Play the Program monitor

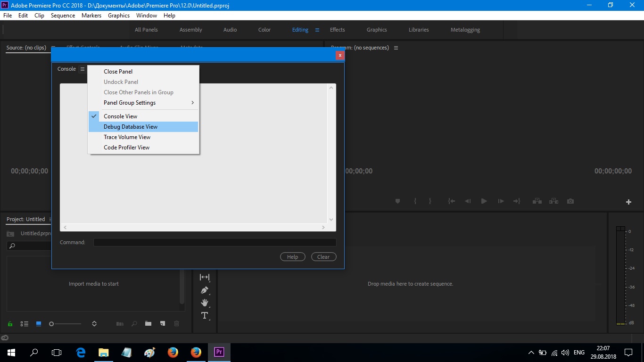[484, 201]
